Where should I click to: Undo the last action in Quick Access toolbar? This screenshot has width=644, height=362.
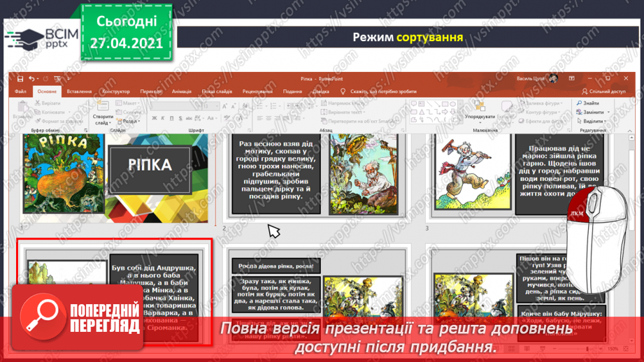(x=31, y=79)
